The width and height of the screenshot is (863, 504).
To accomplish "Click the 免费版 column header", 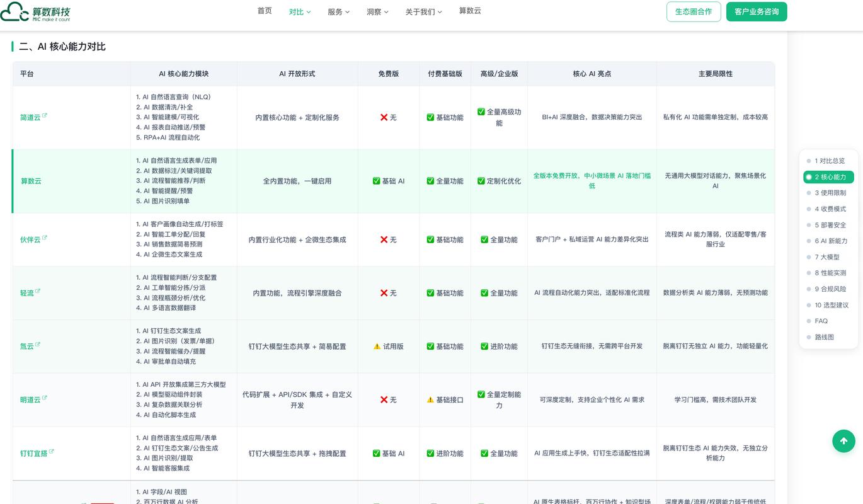I will click(389, 74).
